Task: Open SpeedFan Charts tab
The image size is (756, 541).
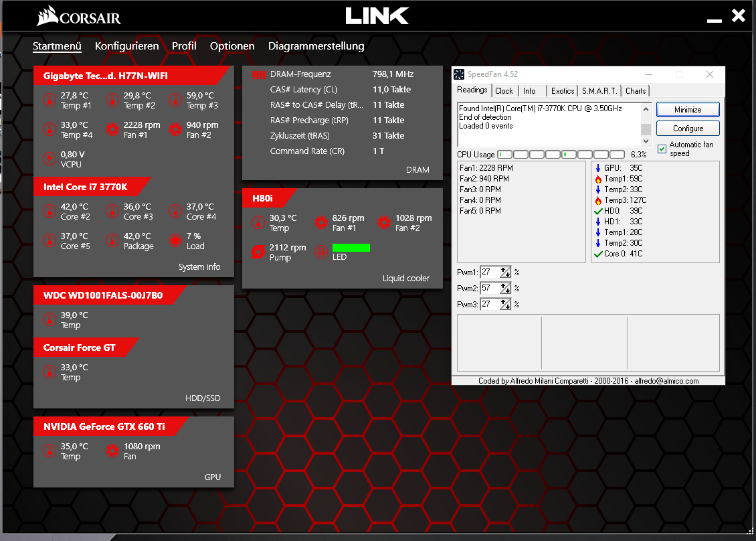Action: 636,91
